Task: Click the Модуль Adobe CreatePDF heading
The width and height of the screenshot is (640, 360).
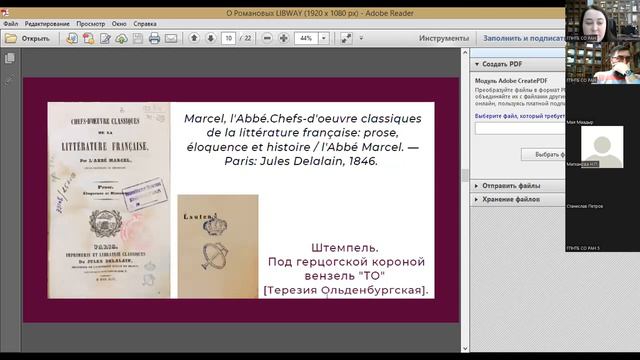Action: [511, 81]
